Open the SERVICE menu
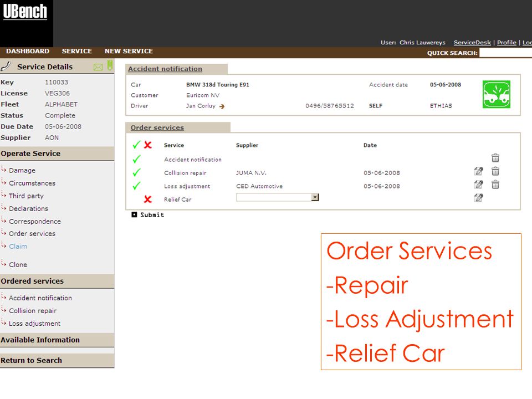532x399 pixels. [x=76, y=51]
